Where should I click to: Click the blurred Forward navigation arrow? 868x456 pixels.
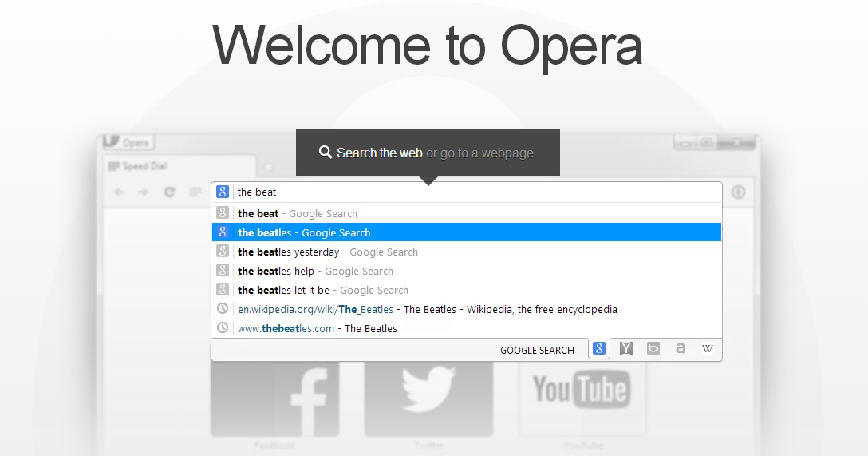coord(144,192)
